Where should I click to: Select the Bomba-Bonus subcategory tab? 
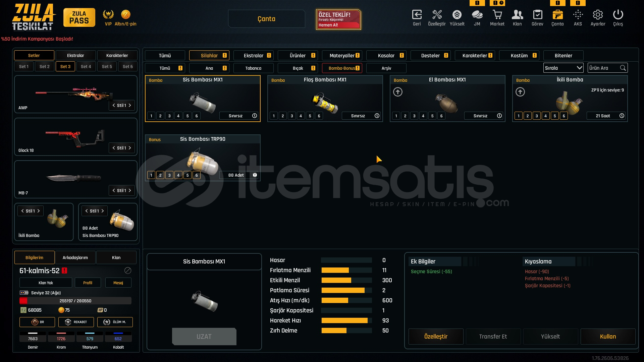(x=342, y=68)
